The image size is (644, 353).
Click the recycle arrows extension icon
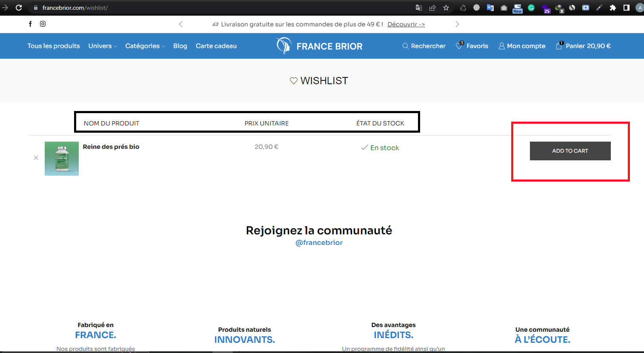[x=463, y=8]
